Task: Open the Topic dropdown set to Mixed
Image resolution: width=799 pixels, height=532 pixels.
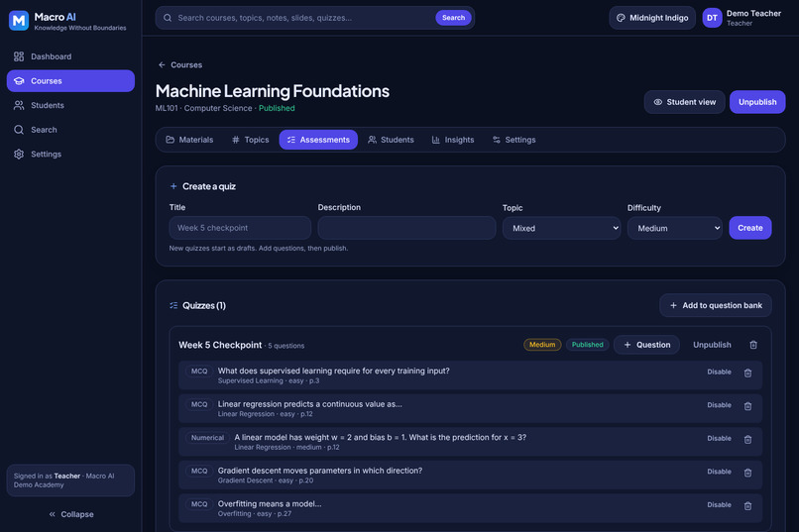Action: (x=561, y=228)
